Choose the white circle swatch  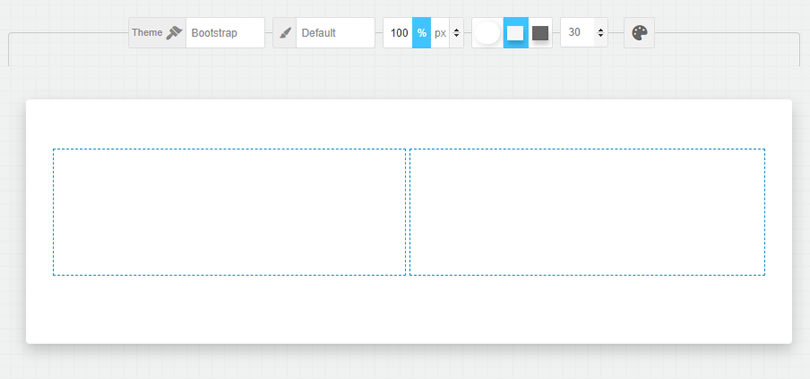pos(487,33)
